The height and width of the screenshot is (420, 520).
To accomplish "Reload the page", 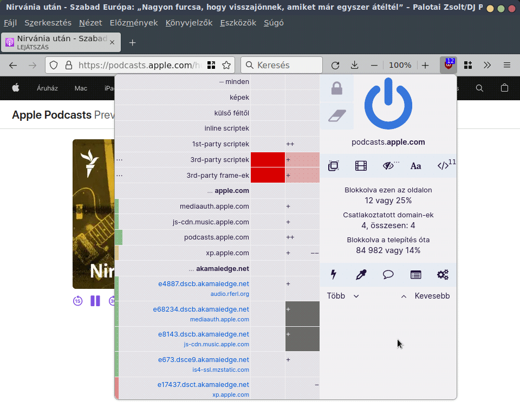I will coord(335,65).
